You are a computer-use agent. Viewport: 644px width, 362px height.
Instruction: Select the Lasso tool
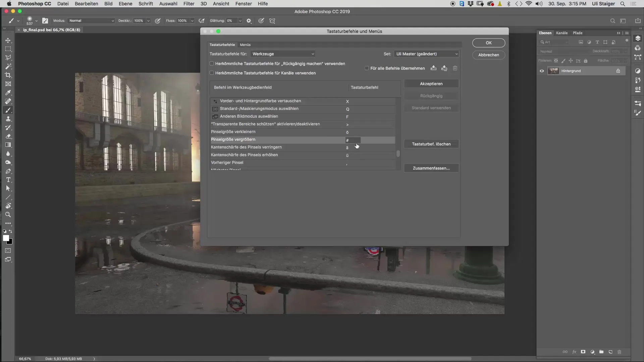point(8,58)
